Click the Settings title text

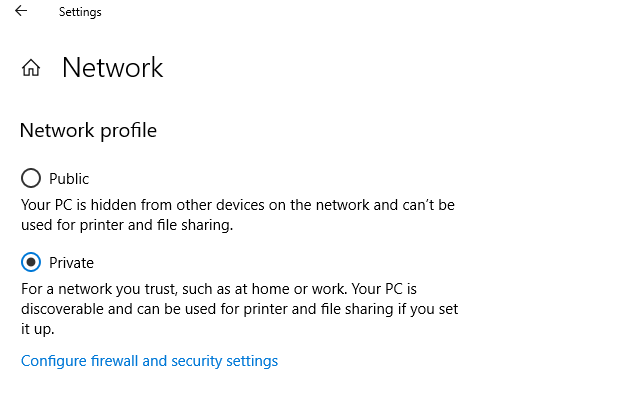[x=80, y=12]
